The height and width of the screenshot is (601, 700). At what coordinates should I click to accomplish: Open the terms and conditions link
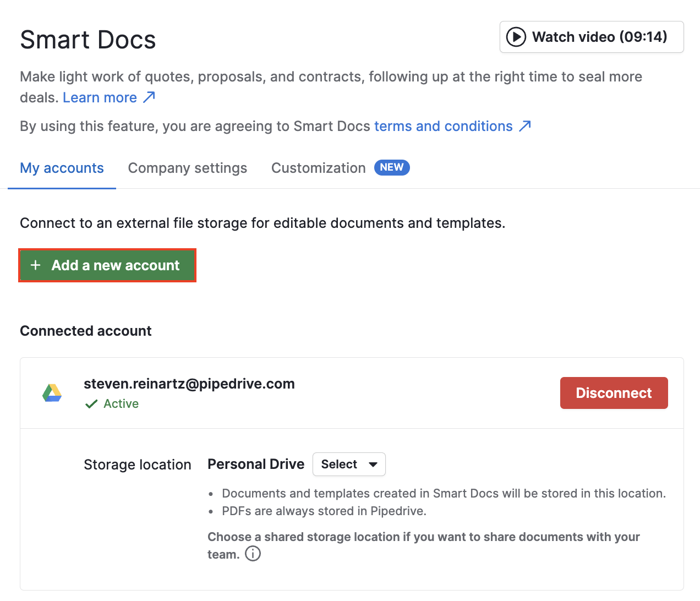(x=443, y=126)
